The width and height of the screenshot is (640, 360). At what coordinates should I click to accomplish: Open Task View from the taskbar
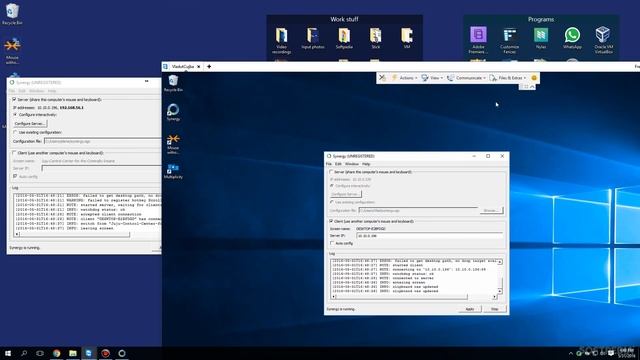40,353
